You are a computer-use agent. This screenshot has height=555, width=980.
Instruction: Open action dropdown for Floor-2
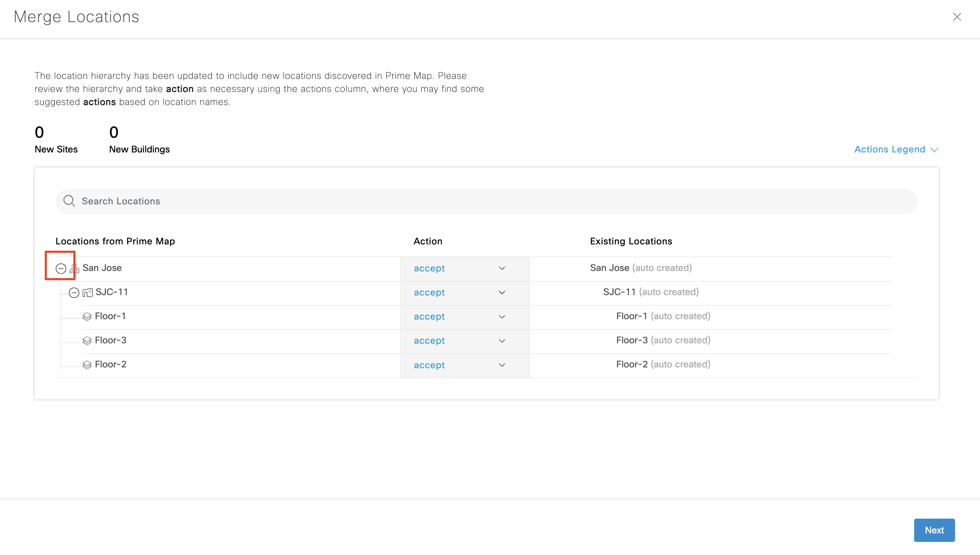(502, 365)
